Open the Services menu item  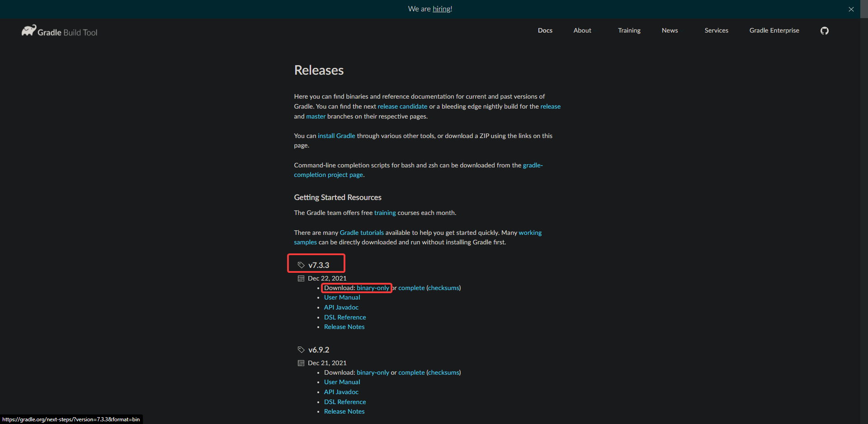click(716, 30)
